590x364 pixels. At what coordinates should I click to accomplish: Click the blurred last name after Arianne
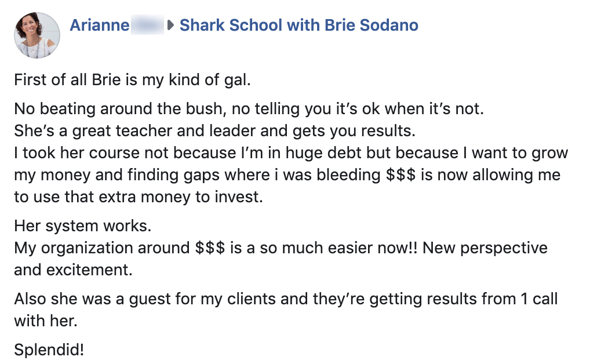(147, 26)
